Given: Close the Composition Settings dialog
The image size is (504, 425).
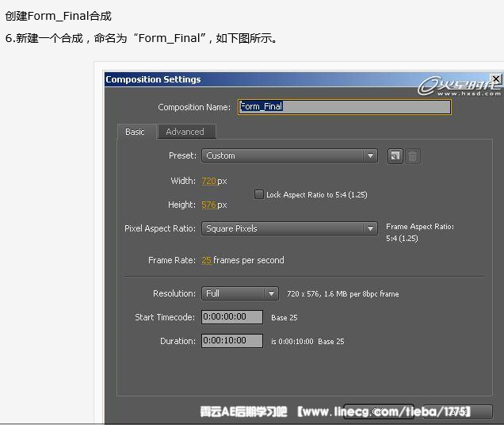Looking at the screenshot, I should pos(496,78).
